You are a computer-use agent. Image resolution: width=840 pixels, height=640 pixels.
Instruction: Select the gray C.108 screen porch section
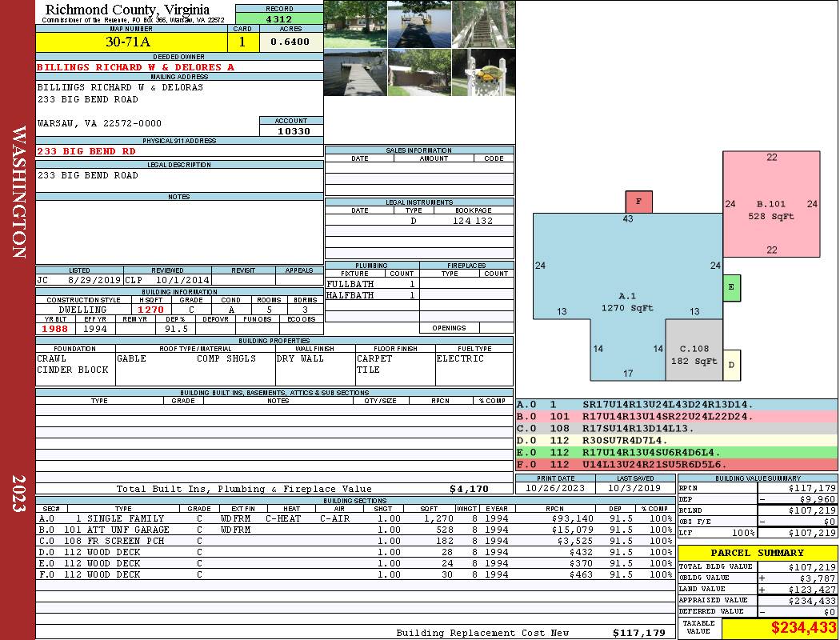coord(694,350)
